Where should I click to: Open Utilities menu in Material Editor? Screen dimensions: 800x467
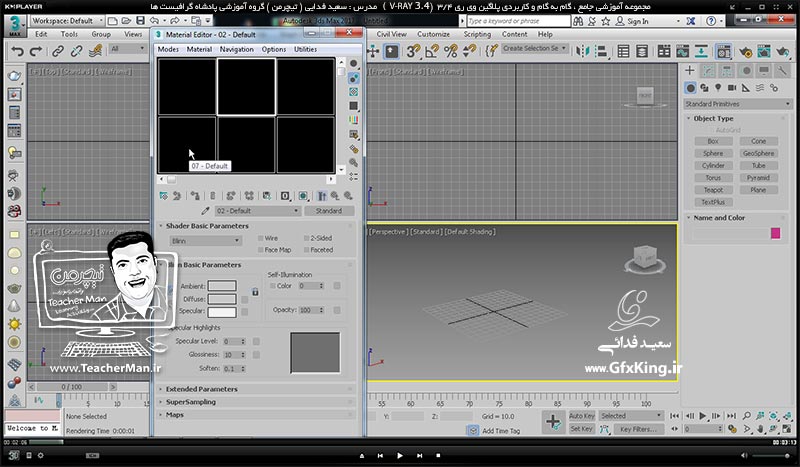pos(305,49)
